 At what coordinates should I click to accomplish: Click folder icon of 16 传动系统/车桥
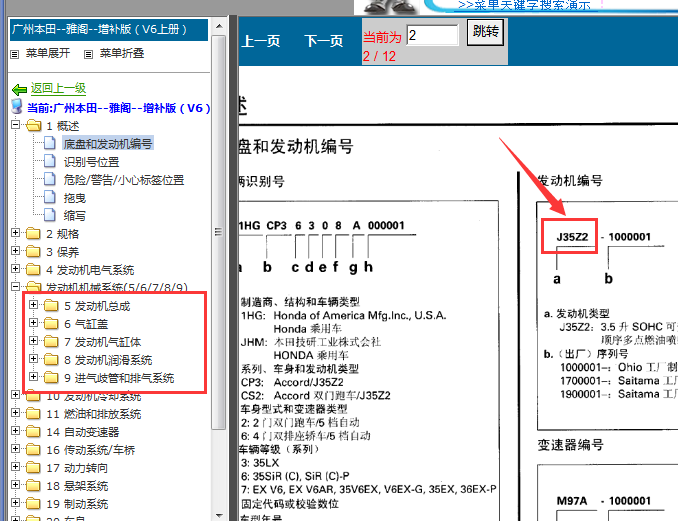[x=33, y=450]
